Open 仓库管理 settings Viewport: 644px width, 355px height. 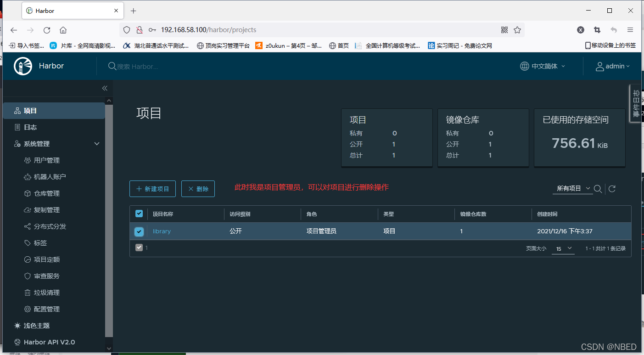pyautogui.click(x=46, y=193)
